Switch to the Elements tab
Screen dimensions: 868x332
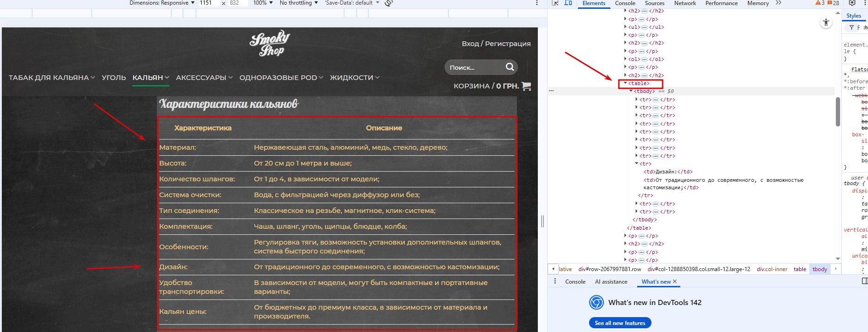[x=594, y=3]
